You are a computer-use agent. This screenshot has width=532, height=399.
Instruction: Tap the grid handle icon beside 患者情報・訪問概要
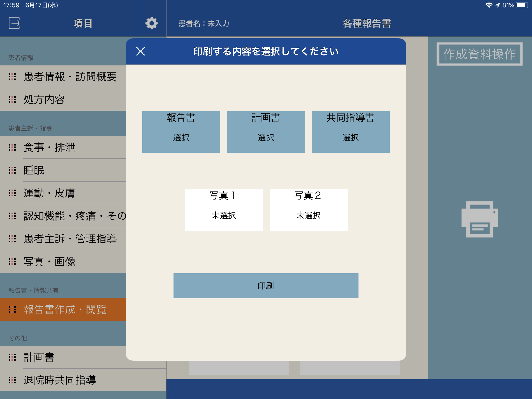[12, 77]
